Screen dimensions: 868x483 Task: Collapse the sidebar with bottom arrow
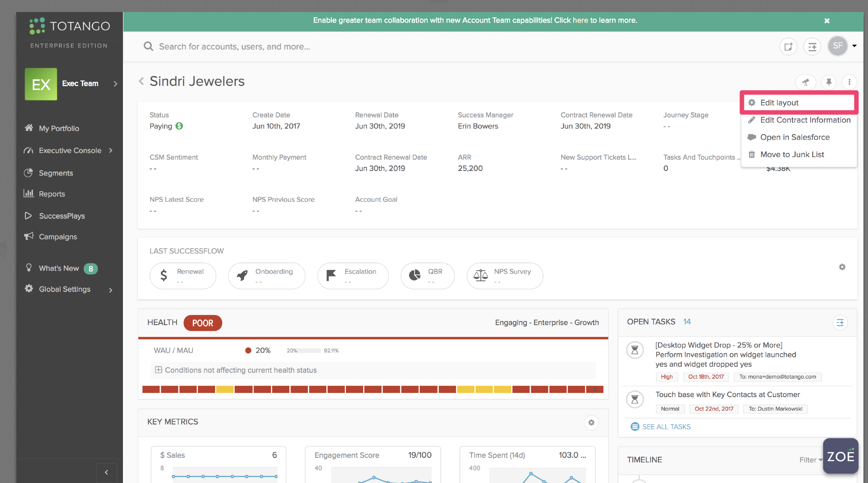pyautogui.click(x=107, y=472)
